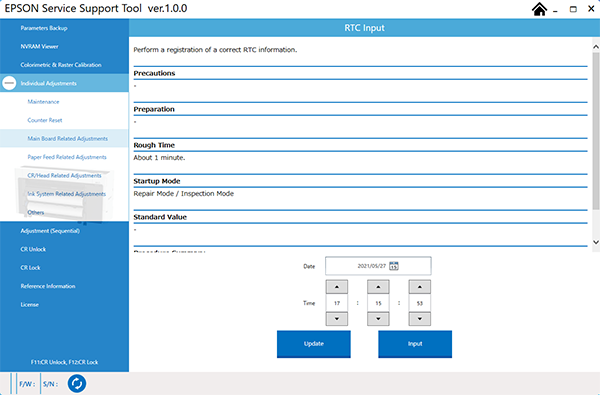This screenshot has height=395, width=600.
Task: Go to the home screen icon
Action: (539, 9)
